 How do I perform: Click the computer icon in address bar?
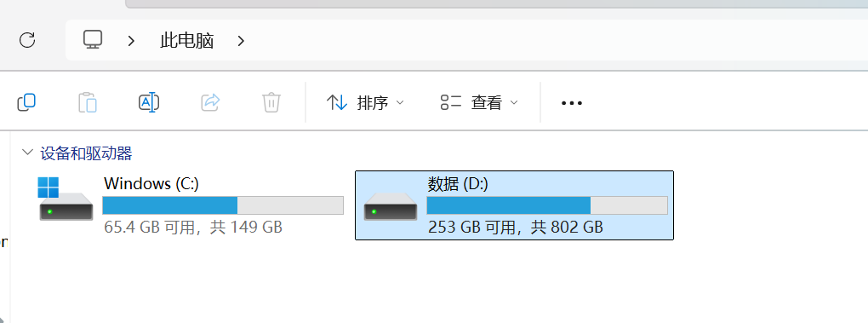point(93,39)
